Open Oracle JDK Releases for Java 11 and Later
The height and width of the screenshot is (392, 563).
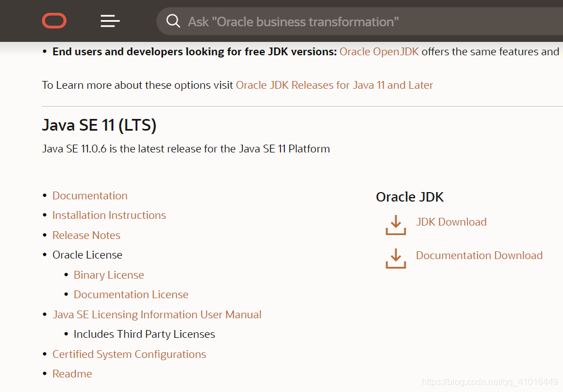tap(334, 85)
